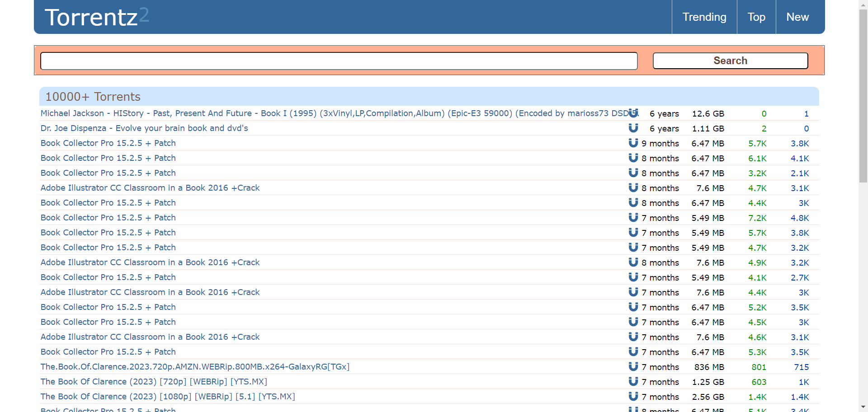The width and height of the screenshot is (868, 412).
Task: Focus the torrent search input field
Action: point(339,61)
